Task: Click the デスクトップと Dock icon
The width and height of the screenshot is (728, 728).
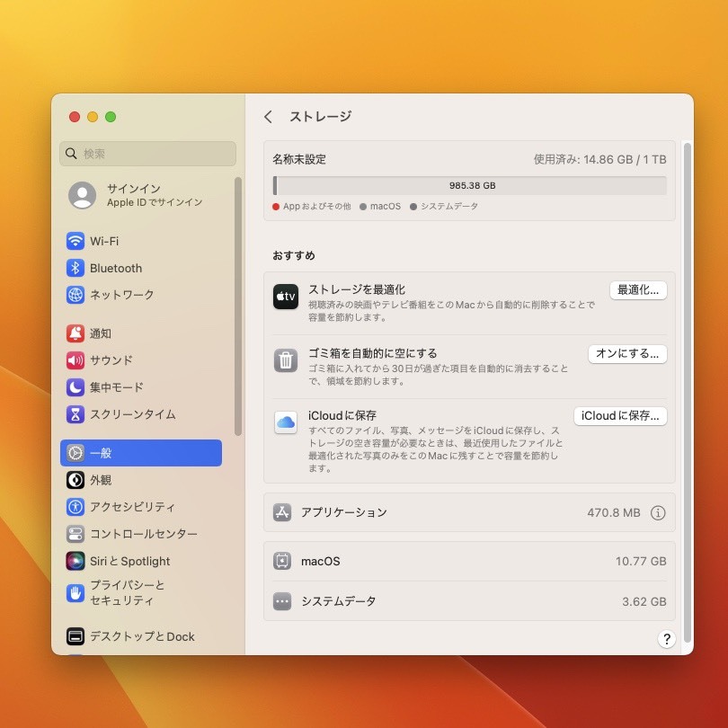Action: [x=75, y=636]
